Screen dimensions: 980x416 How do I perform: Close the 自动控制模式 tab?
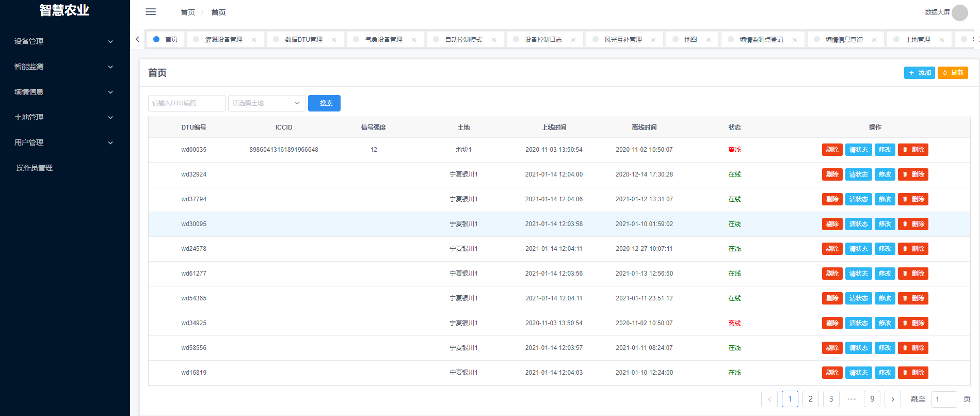(x=494, y=40)
